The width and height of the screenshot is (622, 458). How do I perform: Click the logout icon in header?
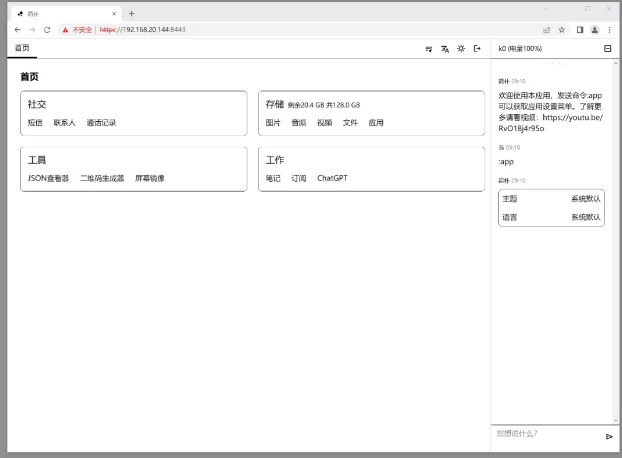(477, 48)
